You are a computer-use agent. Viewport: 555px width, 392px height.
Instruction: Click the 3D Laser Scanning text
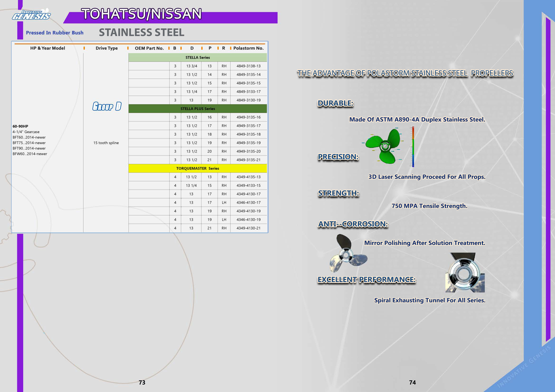tap(427, 177)
